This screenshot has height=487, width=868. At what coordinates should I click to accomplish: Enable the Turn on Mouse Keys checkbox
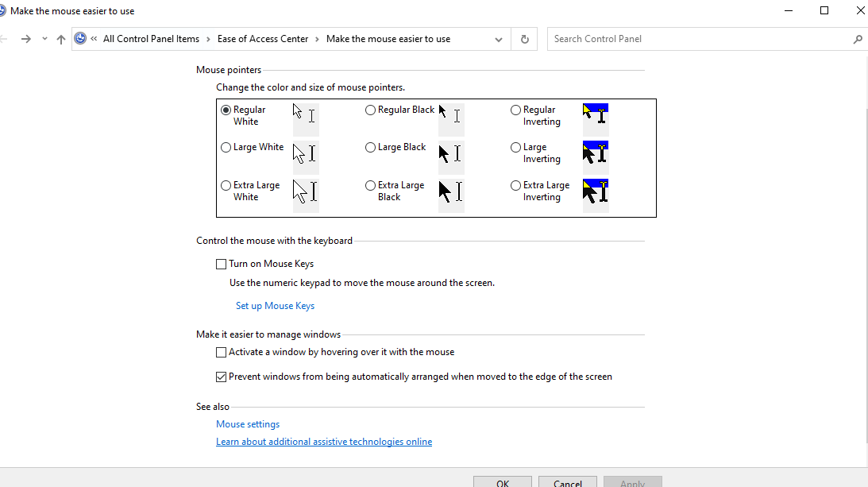pyautogui.click(x=222, y=264)
